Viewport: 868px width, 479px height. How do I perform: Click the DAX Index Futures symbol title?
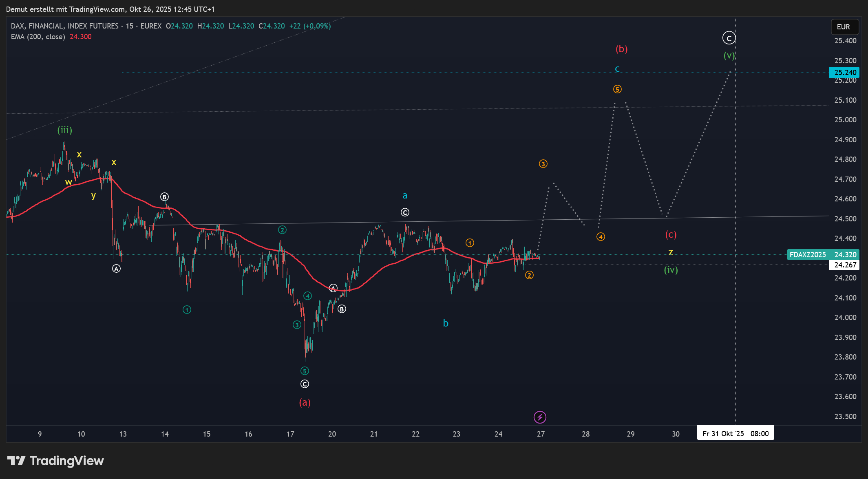[65, 26]
